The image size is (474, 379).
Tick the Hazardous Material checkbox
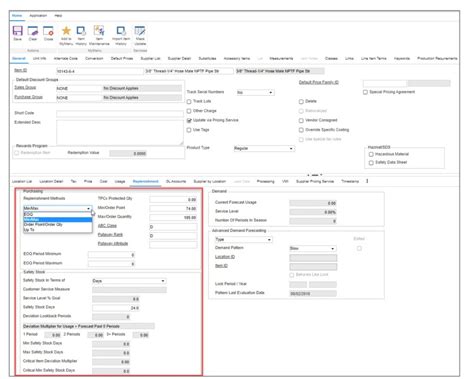(x=371, y=154)
